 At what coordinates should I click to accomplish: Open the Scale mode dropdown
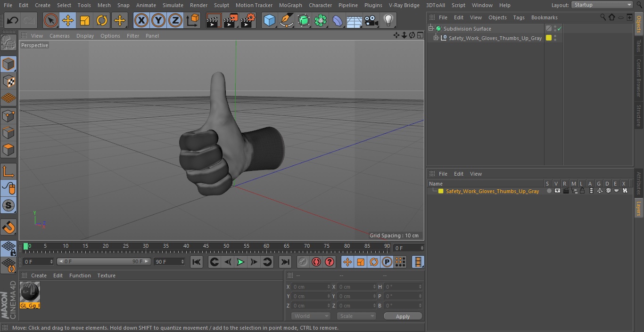coord(356,316)
